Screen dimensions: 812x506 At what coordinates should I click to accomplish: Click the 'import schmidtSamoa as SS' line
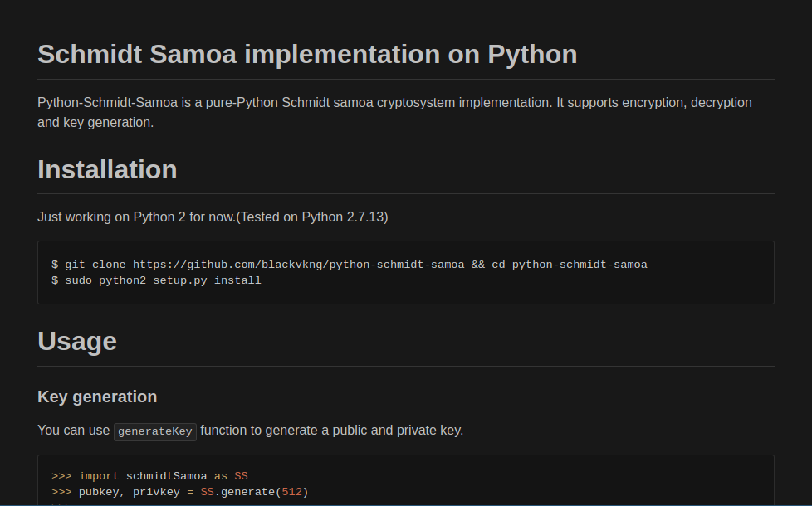pyautogui.click(x=149, y=476)
